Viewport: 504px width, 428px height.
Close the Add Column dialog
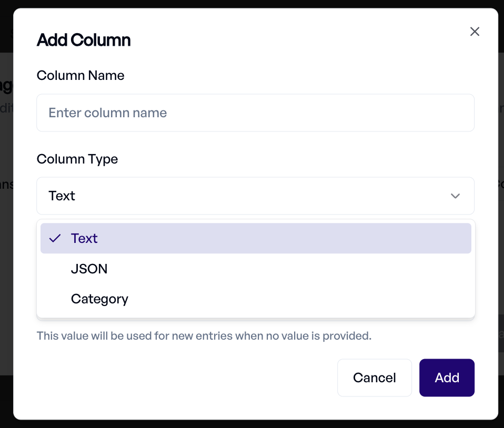pyautogui.click(x=475, y=32)
